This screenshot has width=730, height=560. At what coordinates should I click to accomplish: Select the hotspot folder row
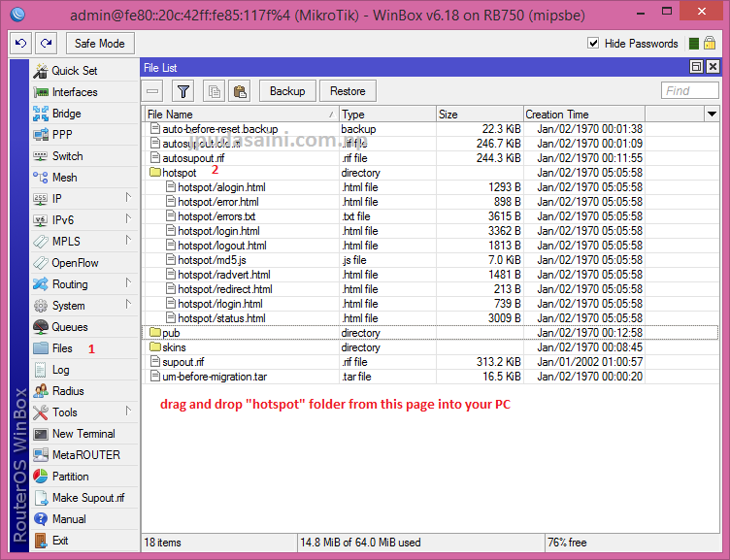point(430,173)
